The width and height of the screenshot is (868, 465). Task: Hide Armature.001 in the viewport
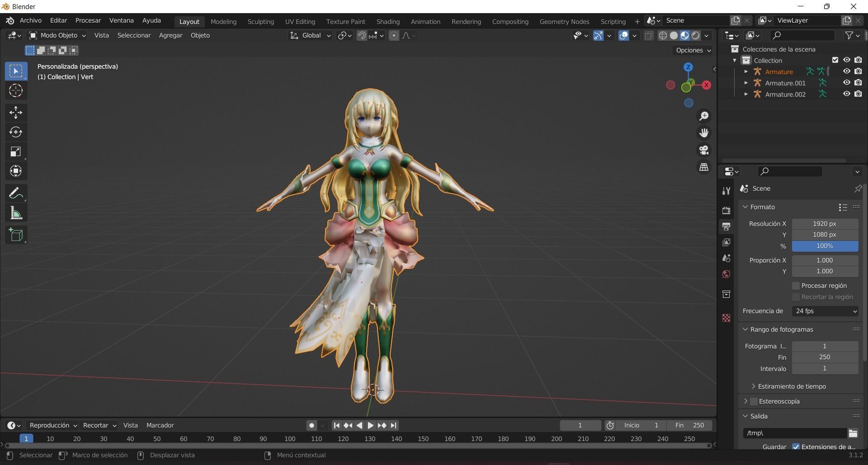pyautogui.click(x=847, y=83)
